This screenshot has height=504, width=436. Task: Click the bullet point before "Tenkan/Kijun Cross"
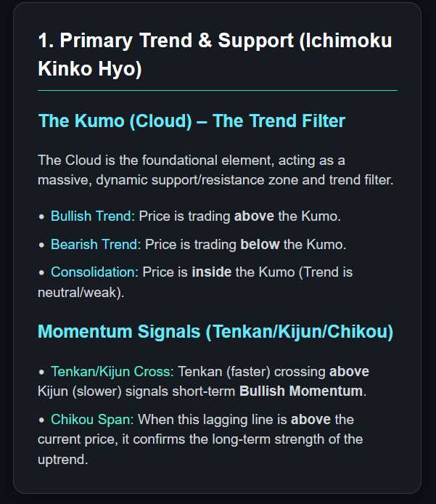coord(41,373)
